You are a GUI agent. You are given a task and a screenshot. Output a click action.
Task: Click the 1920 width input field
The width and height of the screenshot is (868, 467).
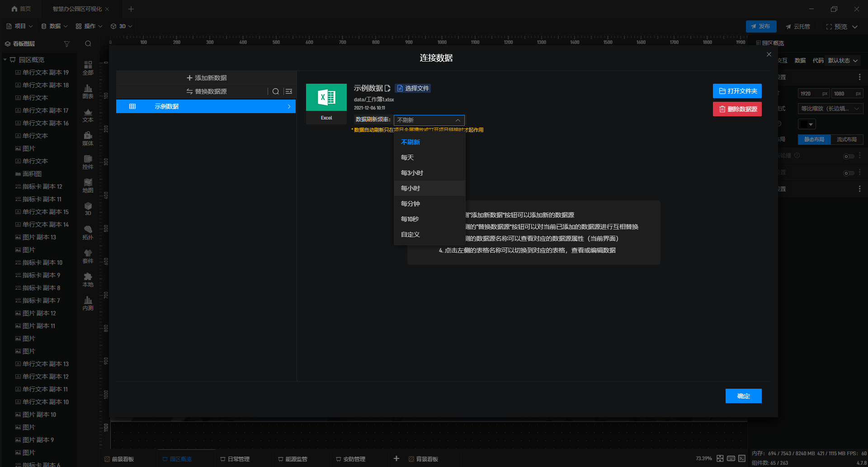click(813, 94)
